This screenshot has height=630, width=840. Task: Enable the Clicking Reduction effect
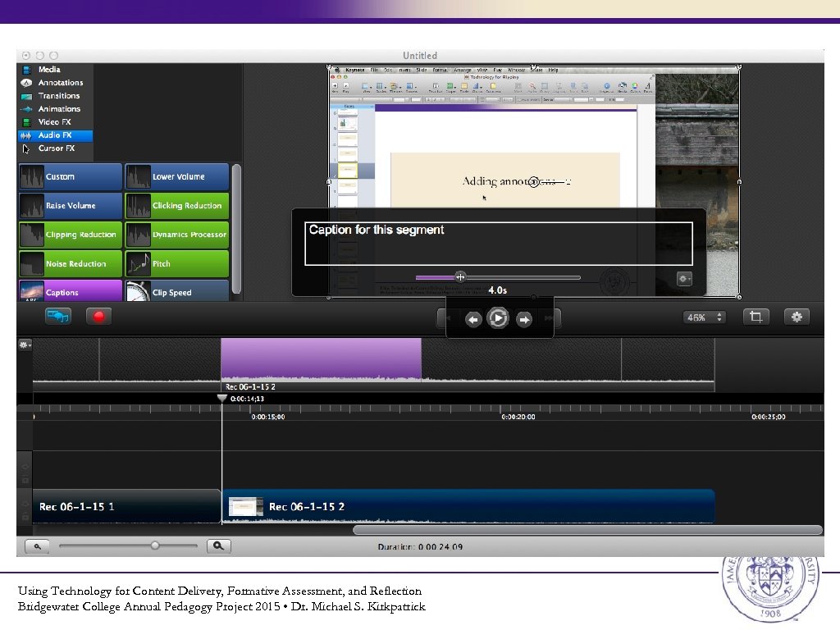tap(176, 205)
